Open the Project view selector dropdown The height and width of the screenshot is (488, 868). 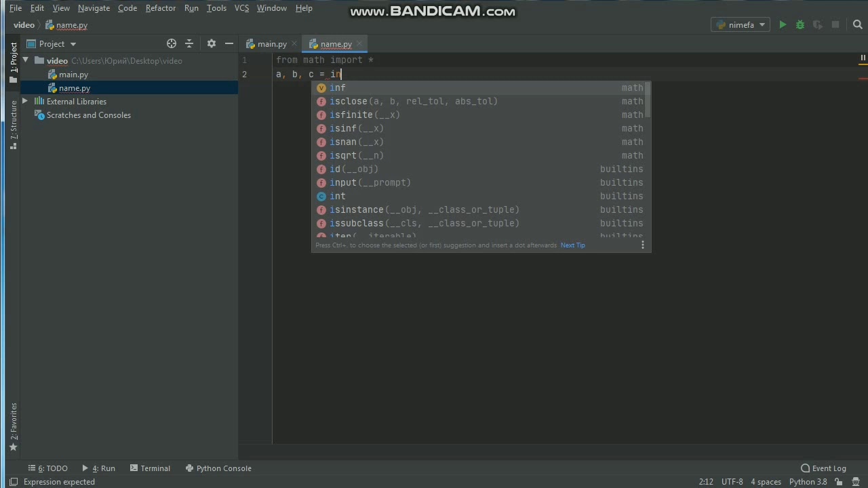coord(52,44)
